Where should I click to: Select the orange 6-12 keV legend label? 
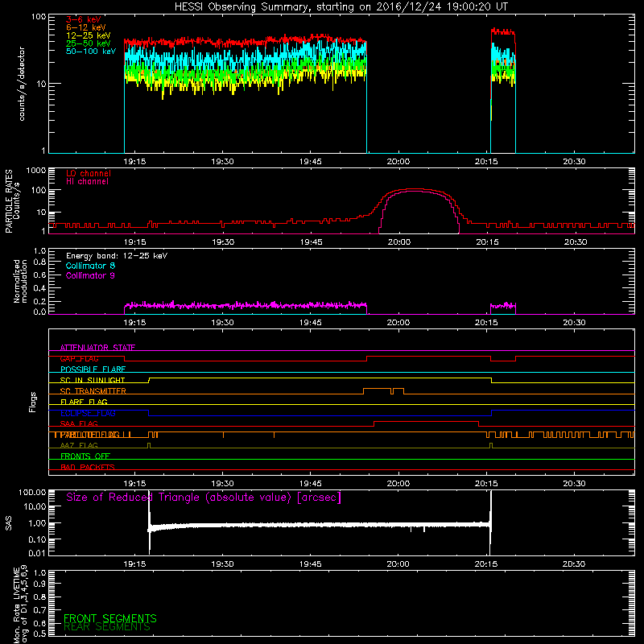85,27
